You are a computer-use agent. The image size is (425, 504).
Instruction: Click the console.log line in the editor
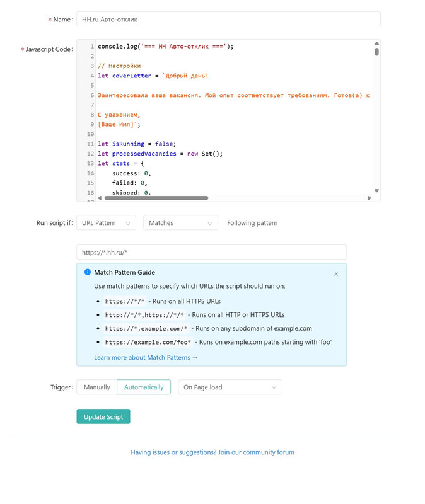coord(166,46)
